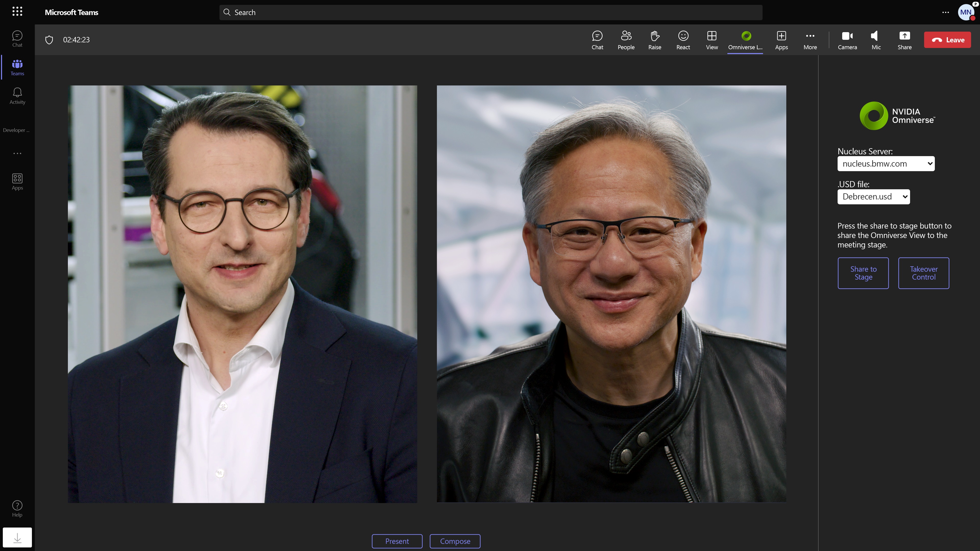The image size is (980, 551).
Task: Leave the meeting with red button
Action: [947, 40]
